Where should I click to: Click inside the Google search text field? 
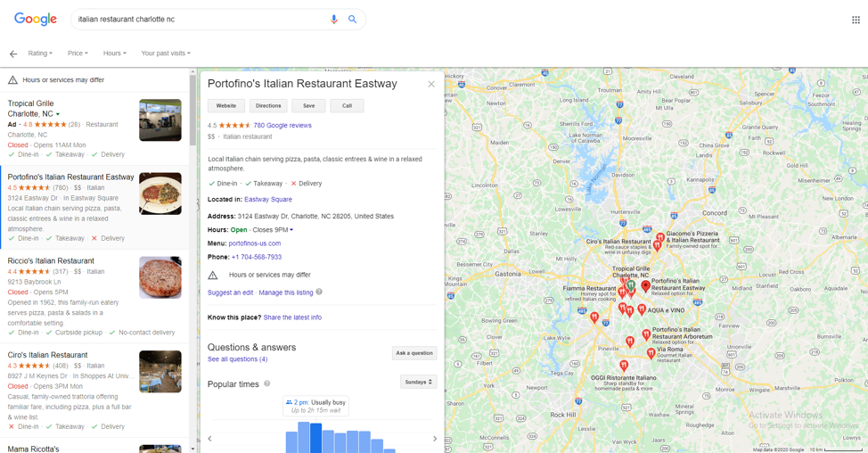coord(196,19)
